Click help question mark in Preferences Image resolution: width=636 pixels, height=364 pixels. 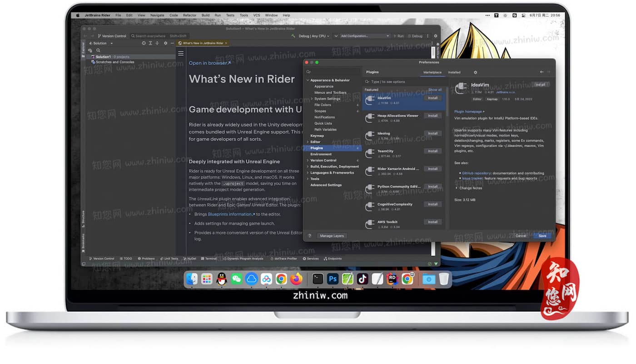click(310, 236)
